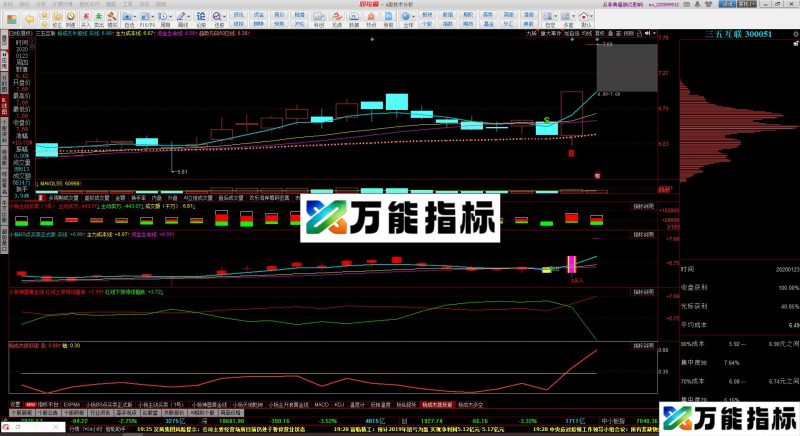Expand the 多窗 dropdown arrow
800x436 pixels.
[x=573, y=17]
